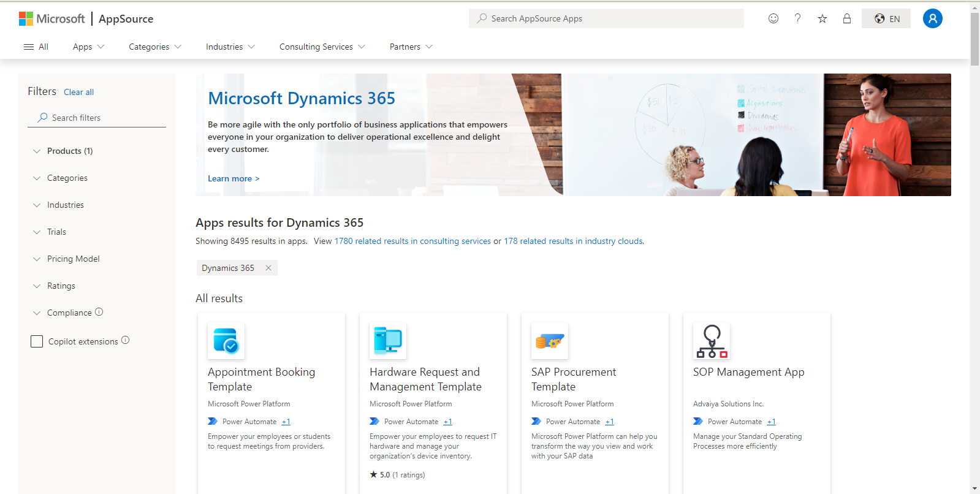The height and width of the screenshot is (494, 980).
Task: Click Clear all filters link
Action: [78, 92]
